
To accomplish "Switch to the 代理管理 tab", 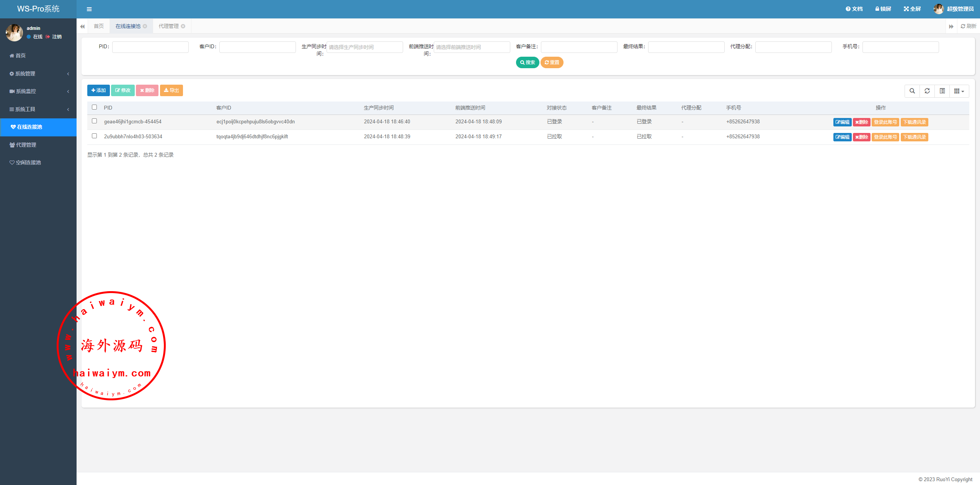I will click(168, 26).
